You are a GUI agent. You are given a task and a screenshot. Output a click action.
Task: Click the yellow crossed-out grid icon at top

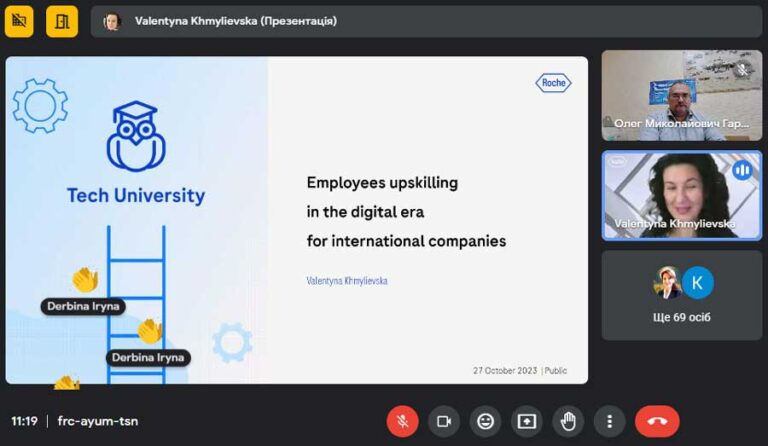(x=19, y=21)
